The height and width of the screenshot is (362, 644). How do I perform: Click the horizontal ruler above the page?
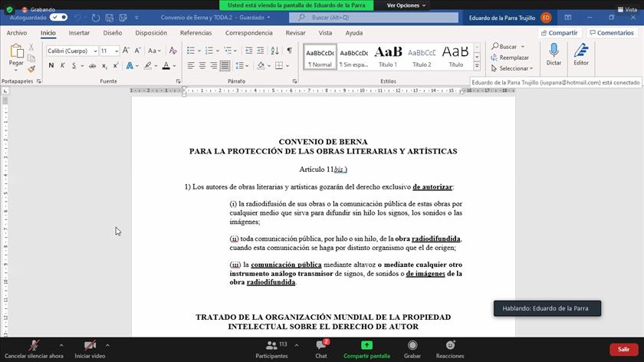[x=323, y=90]
